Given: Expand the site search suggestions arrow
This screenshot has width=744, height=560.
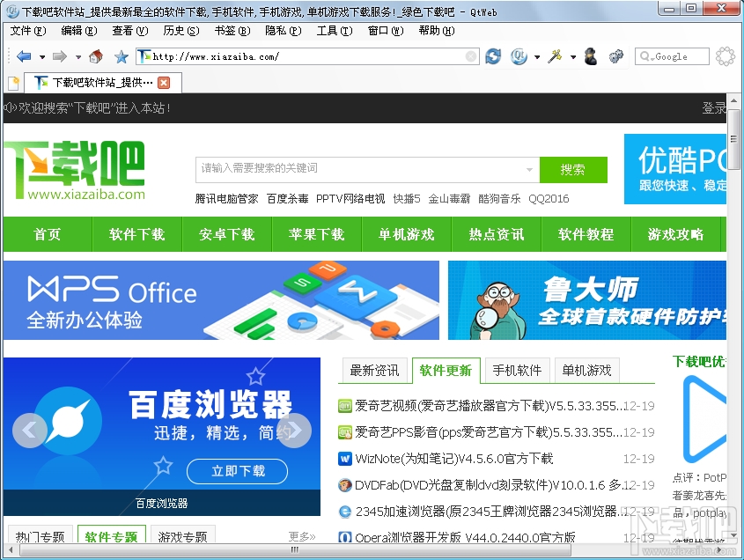Looking at the screenshot, I should pos(529,169).
